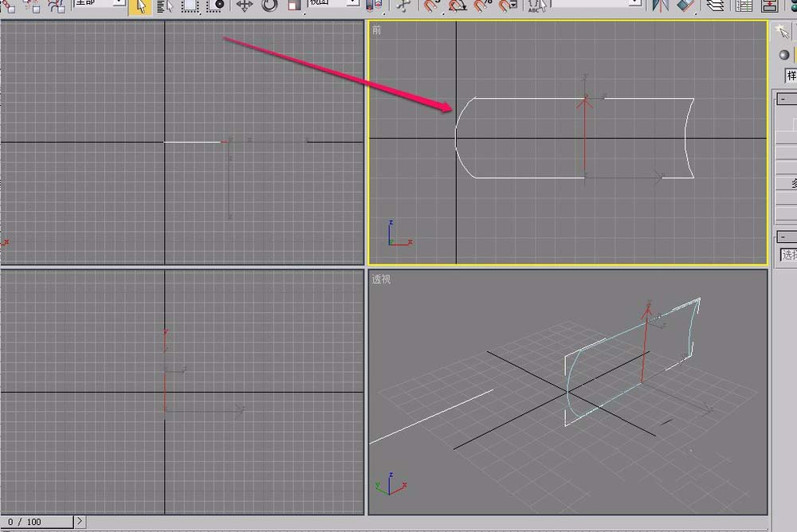Choose the Rectangular Selection Region tool
The image size is (797, 532).
pyautogui.click(x=190, y=6)
